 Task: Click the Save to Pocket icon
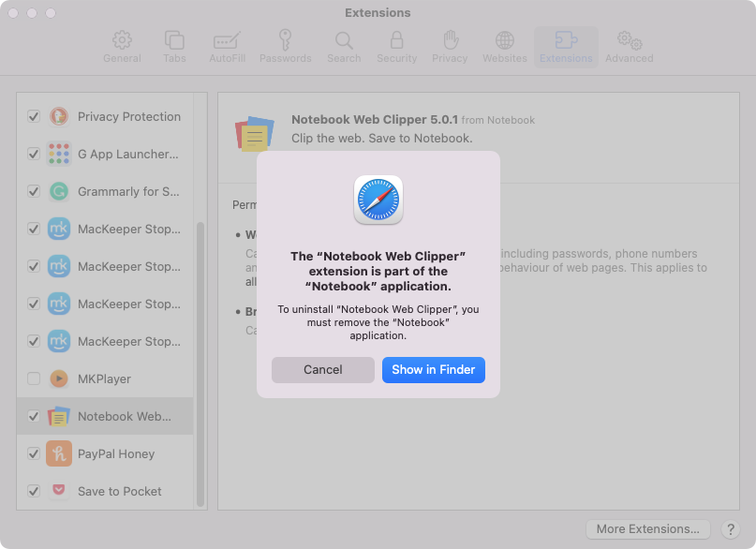(x=59, y=491)
